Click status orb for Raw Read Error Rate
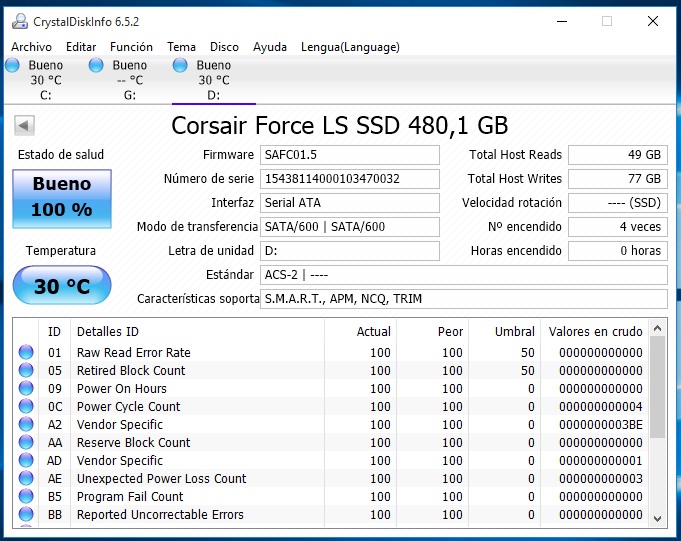This screenshot has width=681, height=541. tap(26, 352)
